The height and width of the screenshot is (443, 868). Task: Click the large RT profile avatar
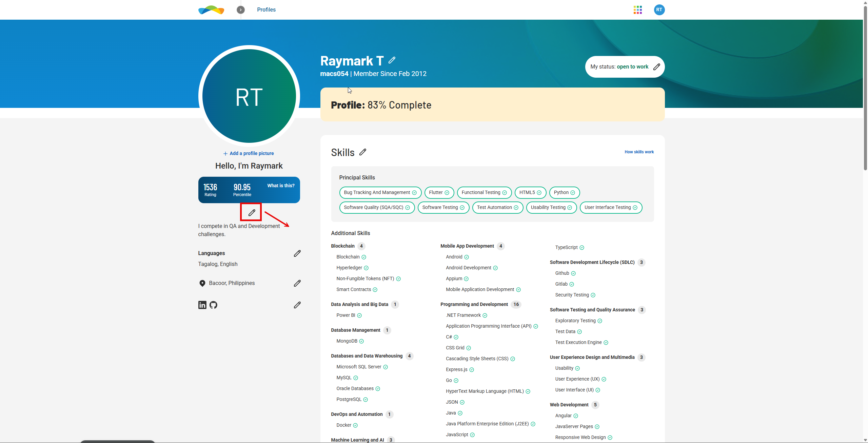249,96
